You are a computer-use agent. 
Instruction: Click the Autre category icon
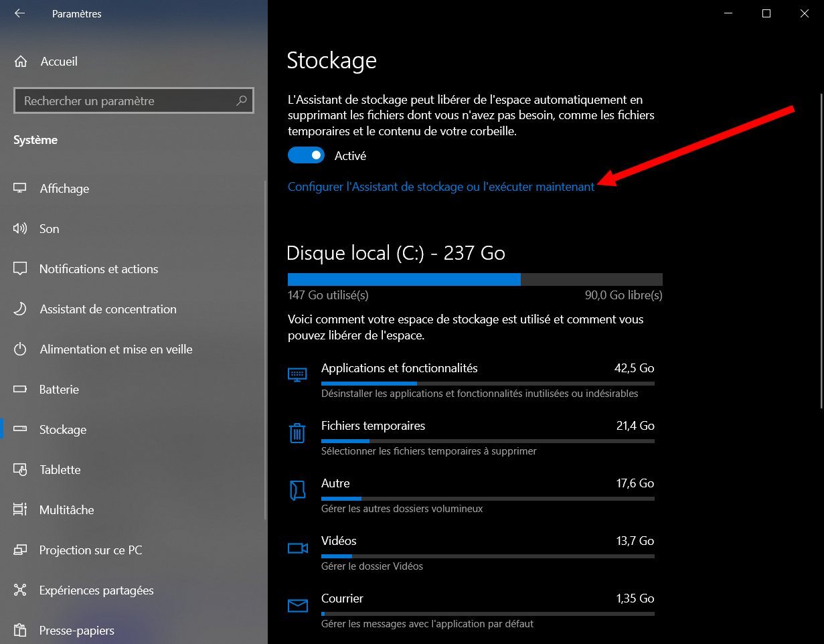click(x=297, y=490)
